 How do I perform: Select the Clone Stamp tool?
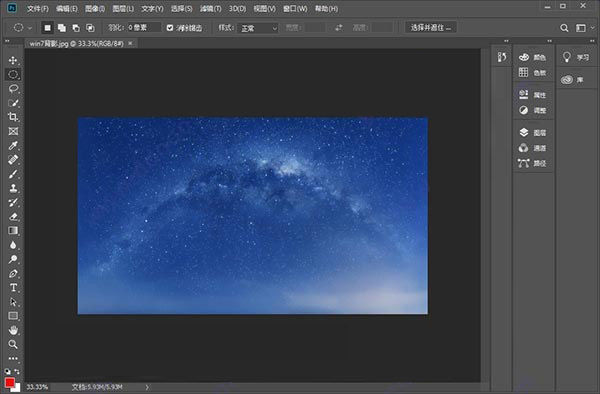pyautogui.click(x=13, y=188)
